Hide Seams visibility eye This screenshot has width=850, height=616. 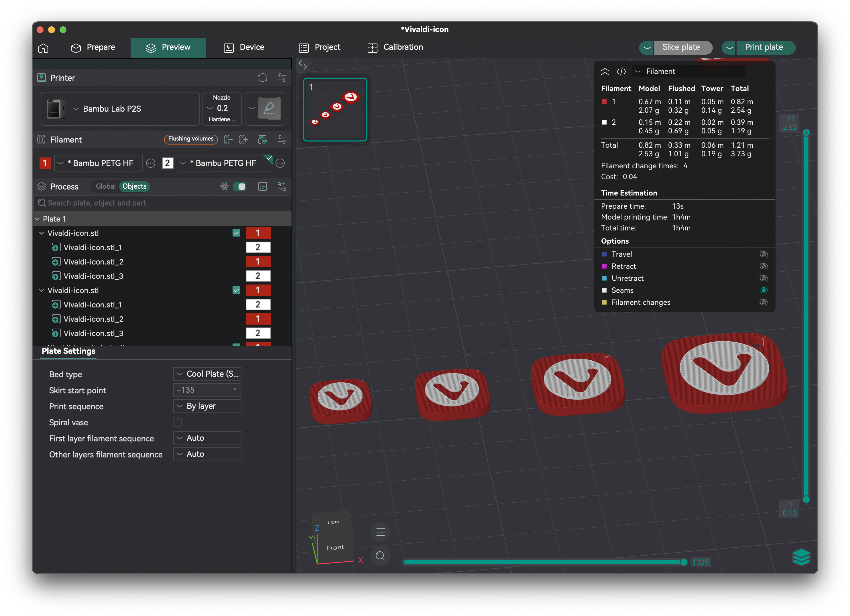[x=764, y=290]
